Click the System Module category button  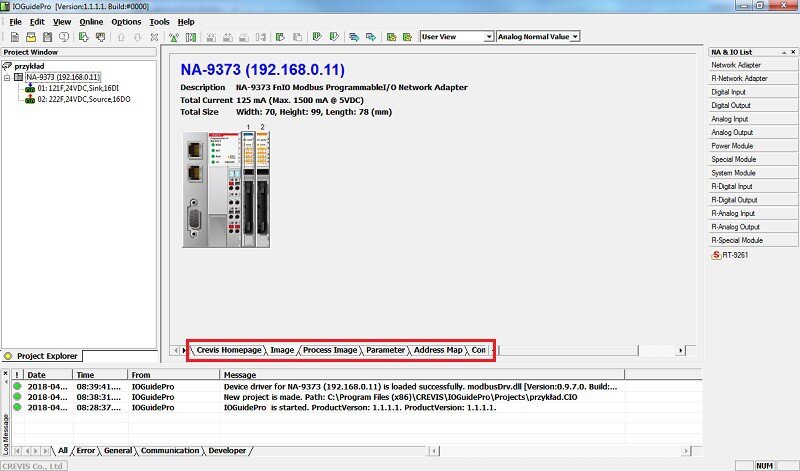[x=753, y=173]
